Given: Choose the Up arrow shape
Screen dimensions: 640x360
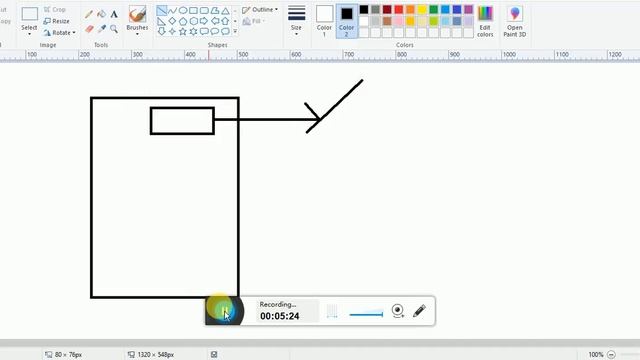Looking at the screenshot, I should pyautogui.click(x=225, y=21).
